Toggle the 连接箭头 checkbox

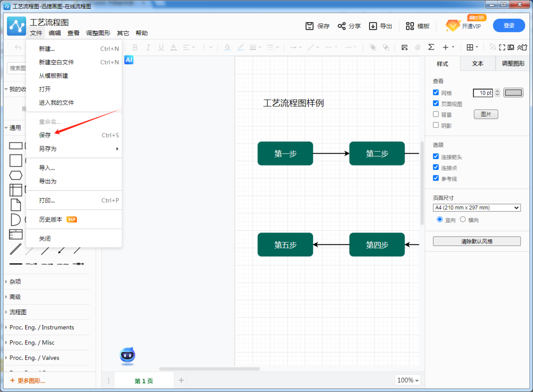436,157
